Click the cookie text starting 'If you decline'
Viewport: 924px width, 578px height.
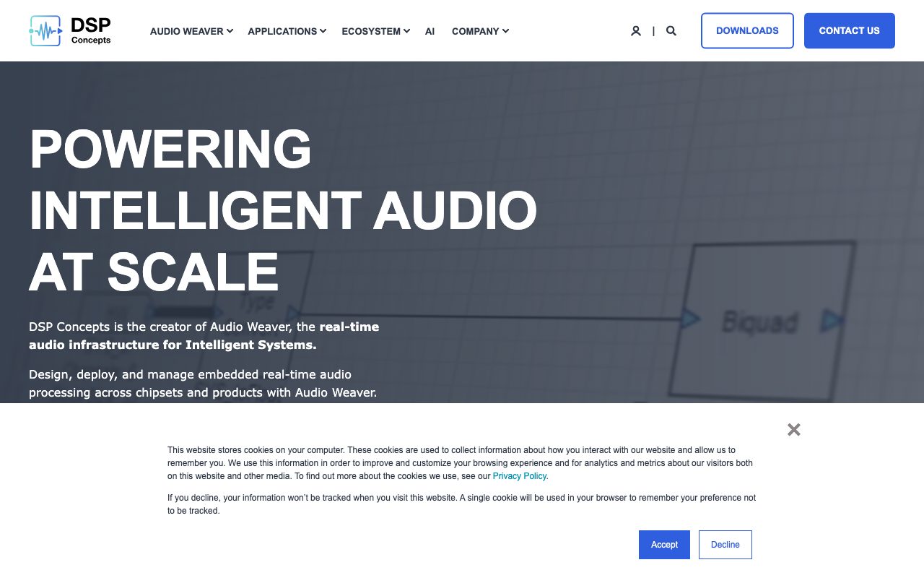[x=462, y=504]
